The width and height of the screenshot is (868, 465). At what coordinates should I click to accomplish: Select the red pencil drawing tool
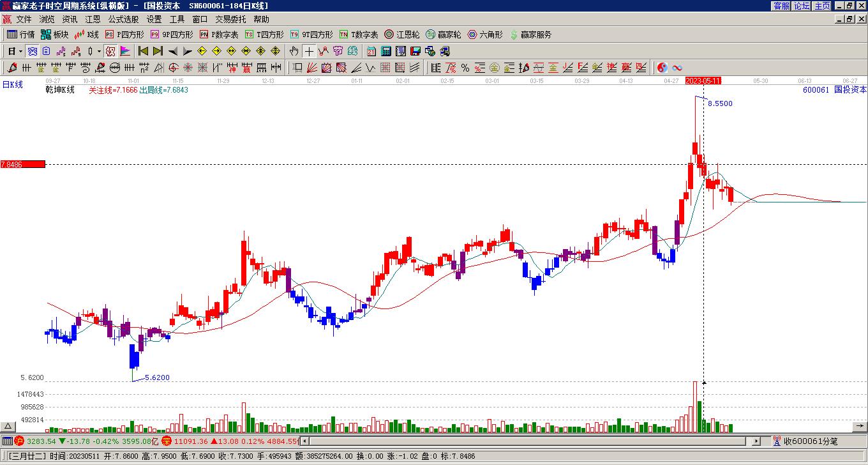coord(12,68)
